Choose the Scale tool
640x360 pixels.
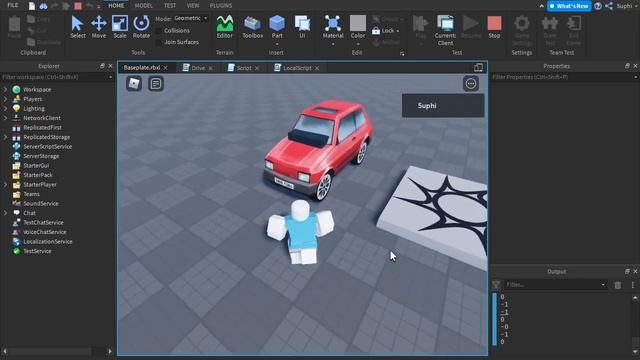(x=120, y=27)
